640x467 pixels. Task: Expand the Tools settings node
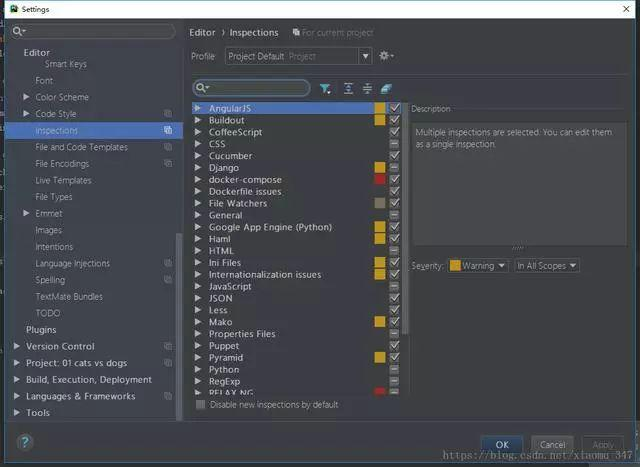point(17,412)
